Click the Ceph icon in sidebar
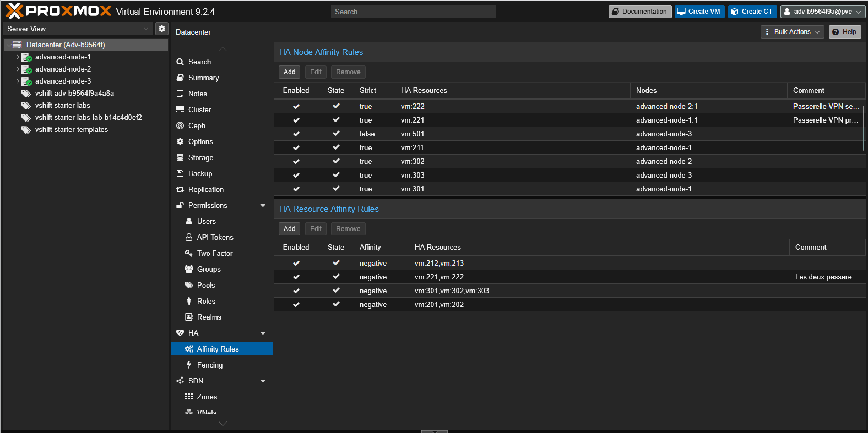Viewport: 868px width, 433px height. pyautogui.click(x=180, y=126)
